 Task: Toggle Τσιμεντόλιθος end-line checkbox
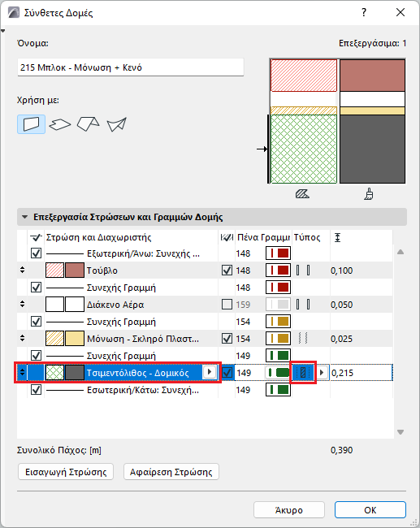(x=227, y=373)
